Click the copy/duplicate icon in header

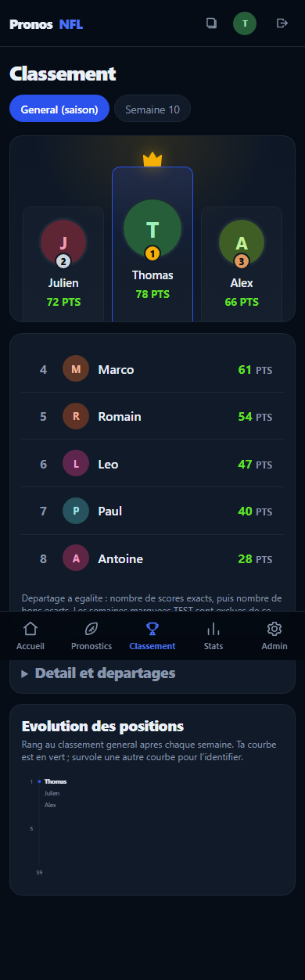pos(211,23)
